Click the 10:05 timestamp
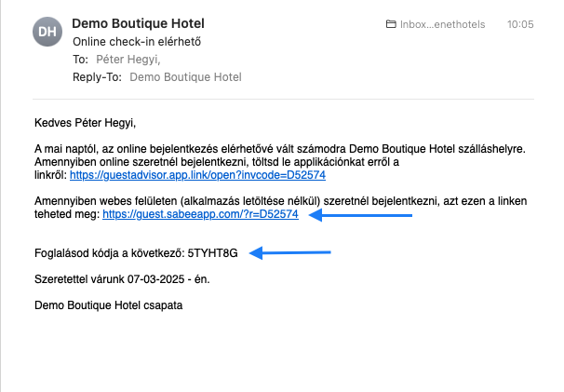564x392 pixels. [x=520, y=24]
